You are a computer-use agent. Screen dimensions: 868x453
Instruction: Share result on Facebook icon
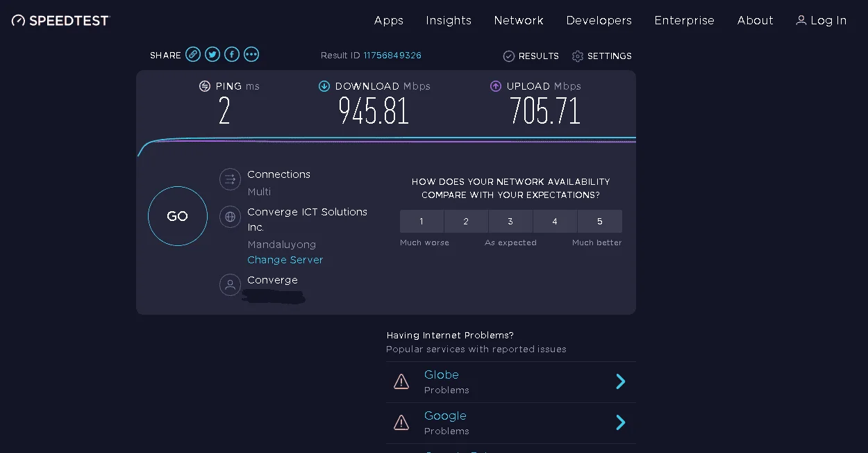tap(232, 54)
